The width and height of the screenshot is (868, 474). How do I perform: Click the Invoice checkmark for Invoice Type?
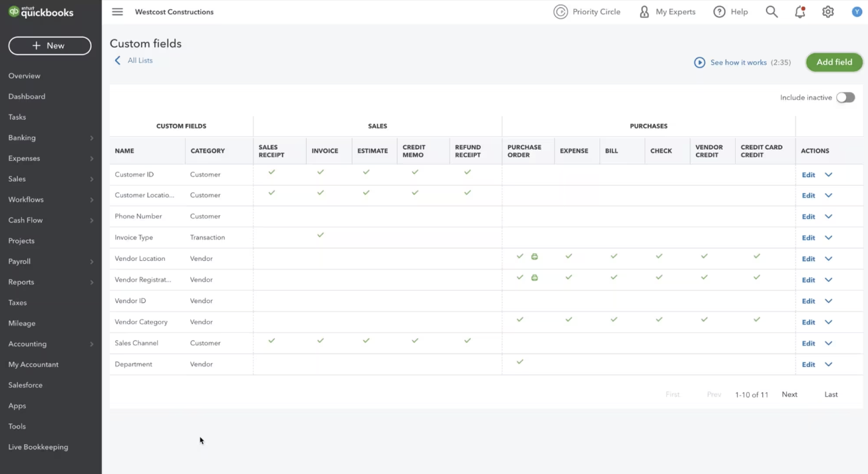[321, 235]
